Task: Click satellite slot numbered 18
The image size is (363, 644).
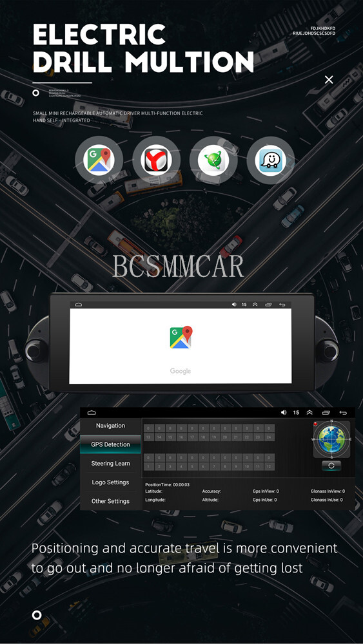Action: coord(203,437)
